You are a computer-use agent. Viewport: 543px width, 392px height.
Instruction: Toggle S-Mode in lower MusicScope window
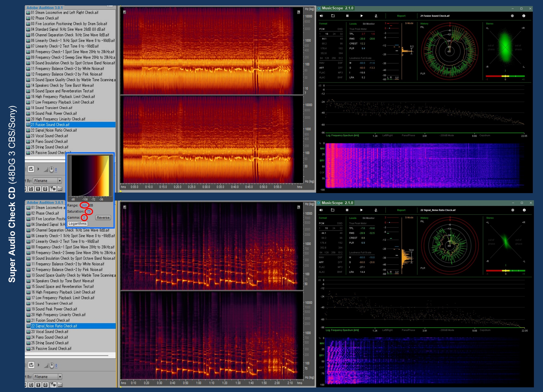pyautogui.click(x=409, y=218)
